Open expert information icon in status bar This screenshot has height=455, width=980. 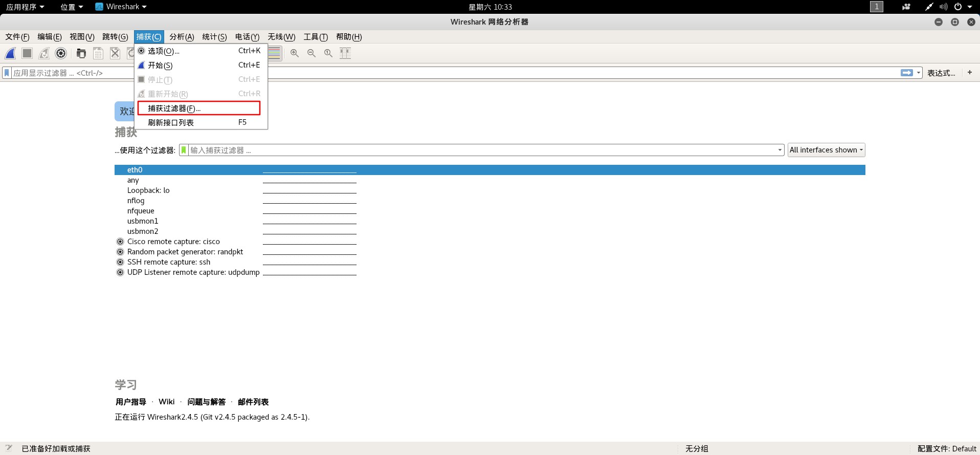tap(9, 448)
